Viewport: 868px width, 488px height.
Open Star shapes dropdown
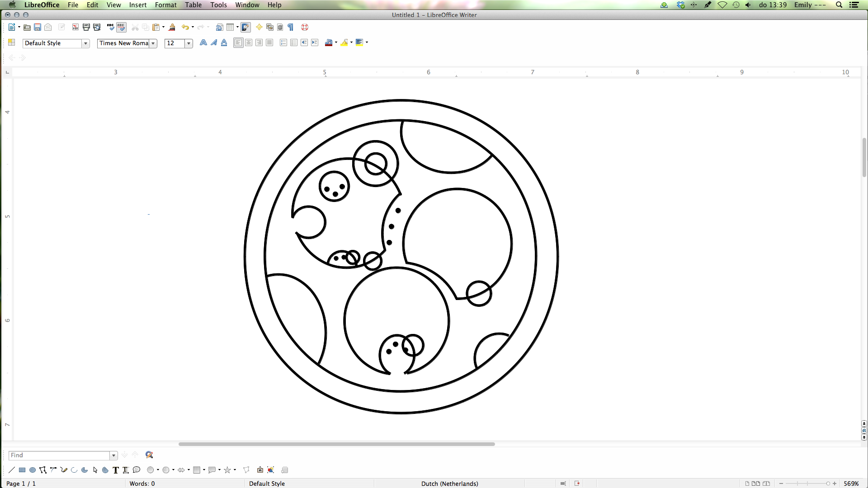(235, 470)
